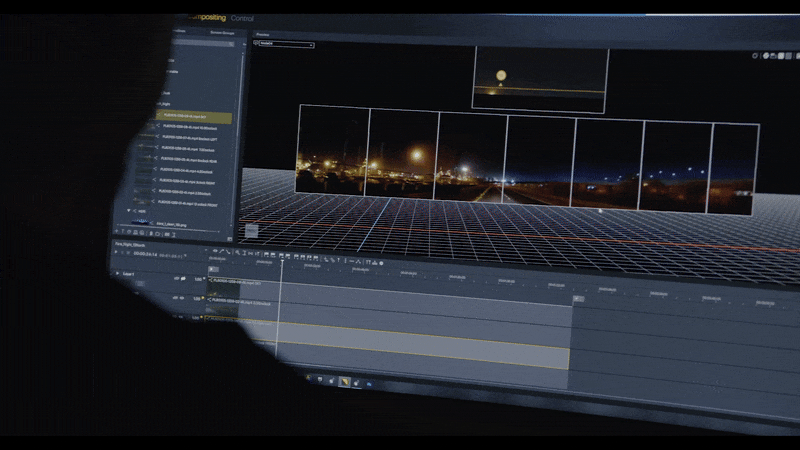This screenshot has height=450, width=800.
Task: Play the timeline with the play button
Action: coord(116,252)
